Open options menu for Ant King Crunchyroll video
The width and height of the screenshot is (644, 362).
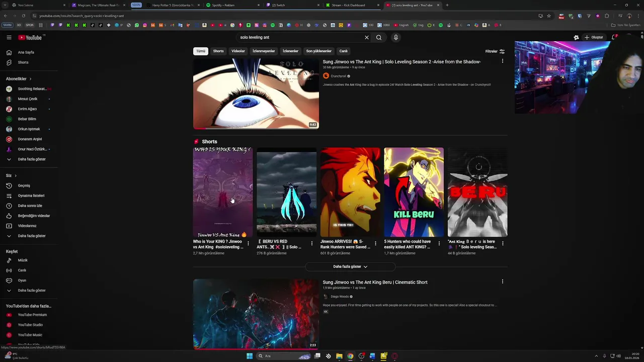coord(502,61)
